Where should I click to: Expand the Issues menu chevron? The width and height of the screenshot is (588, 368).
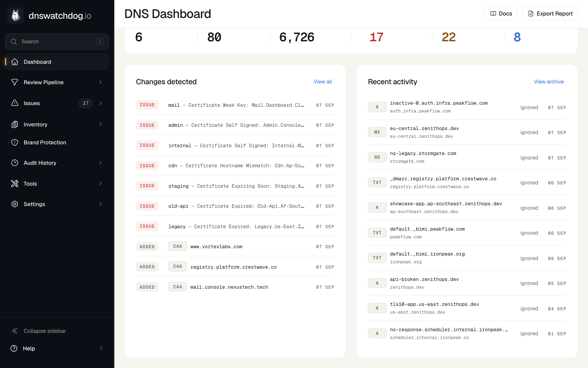pos(100,103)
